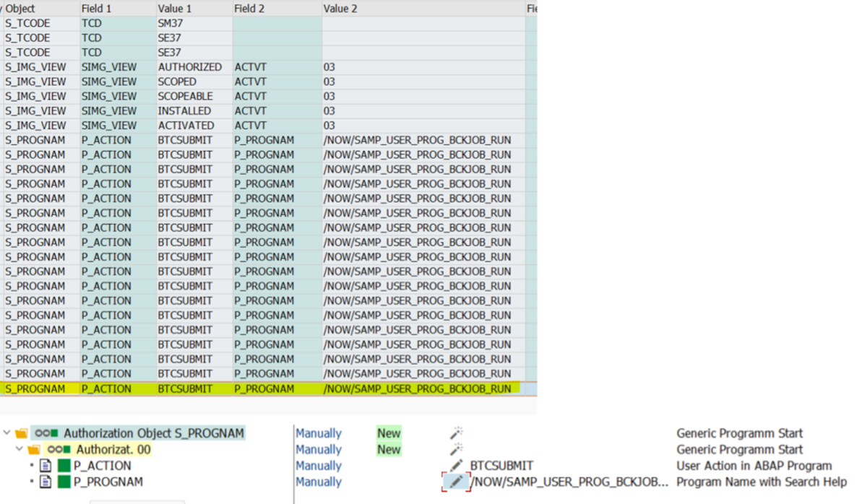Collapse the Authorization Object S_PROGNAM node
The height and width of the screenshot is (504, 867).
click(x=7, y=433)
